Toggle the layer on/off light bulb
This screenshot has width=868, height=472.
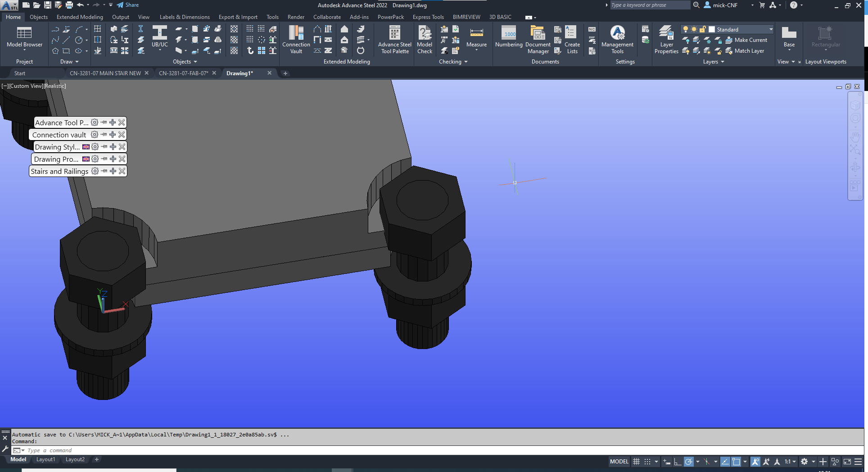686,29
